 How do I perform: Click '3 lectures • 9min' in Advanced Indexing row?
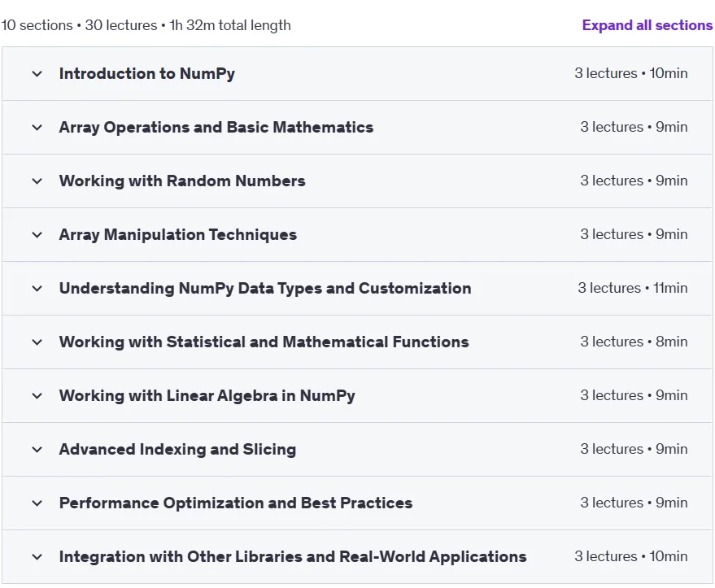click(634, 450)
